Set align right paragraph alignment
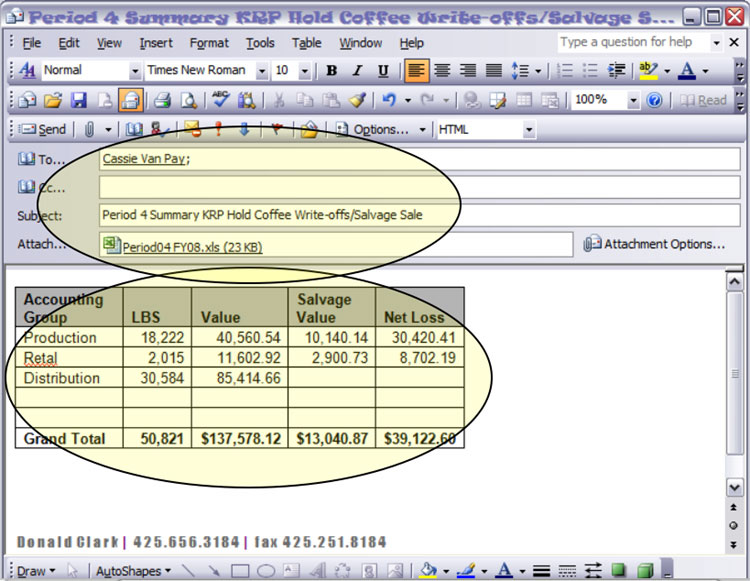Viewport: 750px width, 581px height. point(468,71)
